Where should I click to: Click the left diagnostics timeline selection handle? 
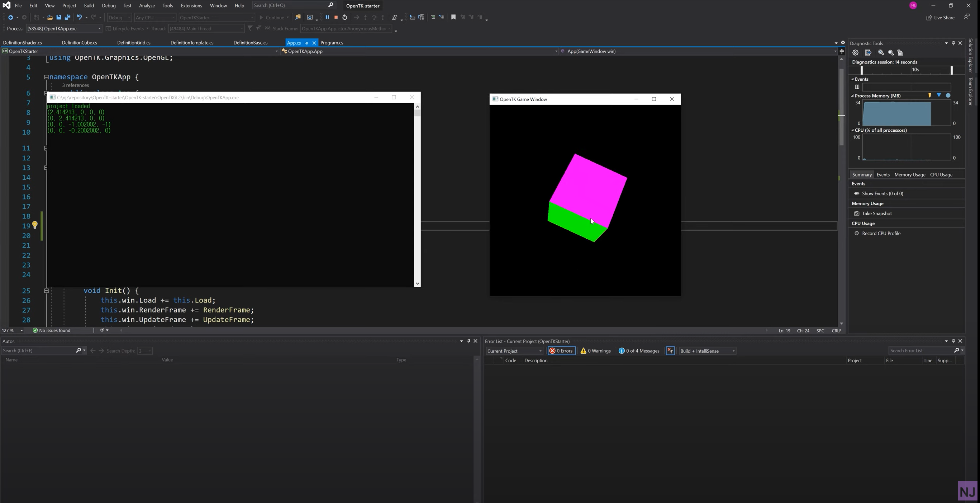(x=862, y=70)
